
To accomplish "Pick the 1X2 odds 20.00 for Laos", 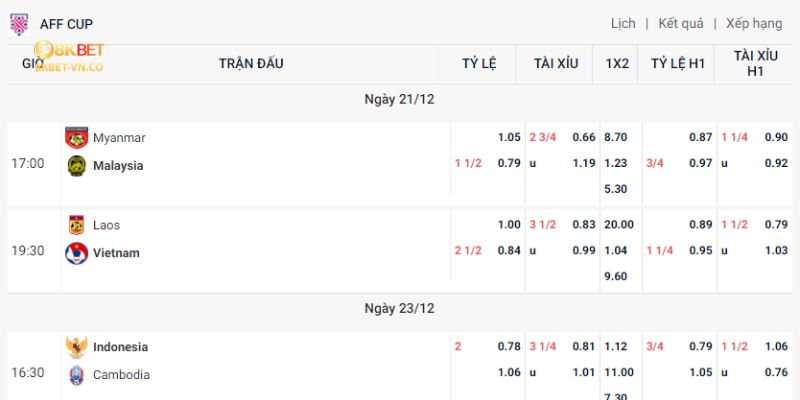I will [x=617, y=225].
